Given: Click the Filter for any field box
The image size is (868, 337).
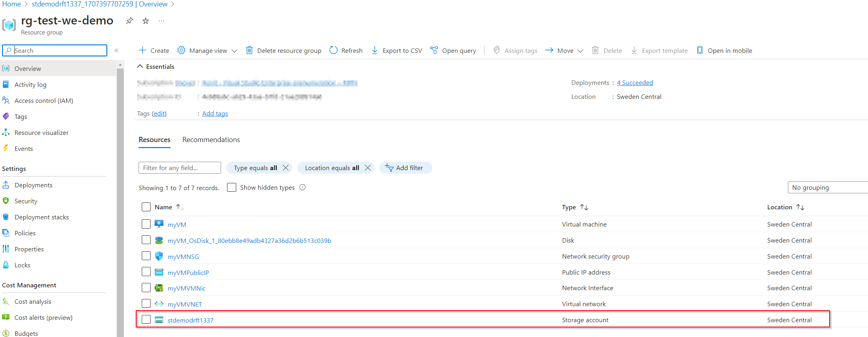Looking at the screenshot, I should (x=180, y=168).
